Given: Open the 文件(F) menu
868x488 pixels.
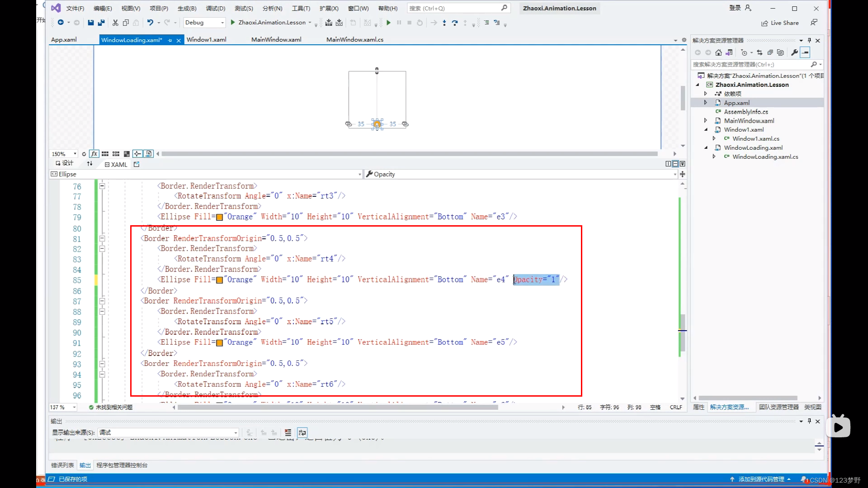Looking at the screenshot, I should [75, 8].
